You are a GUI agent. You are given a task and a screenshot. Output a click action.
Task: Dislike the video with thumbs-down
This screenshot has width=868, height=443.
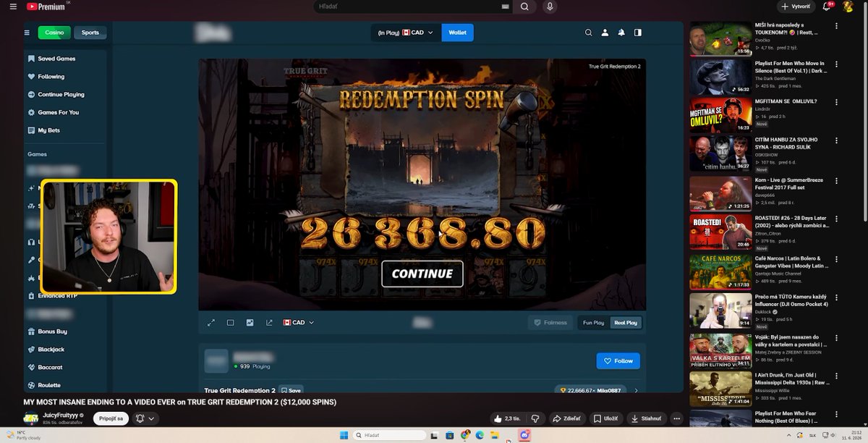[x=535, y=418]
